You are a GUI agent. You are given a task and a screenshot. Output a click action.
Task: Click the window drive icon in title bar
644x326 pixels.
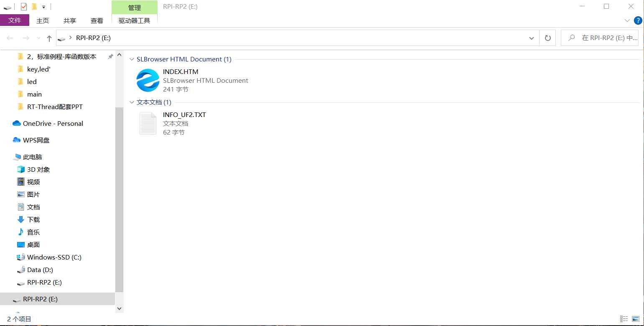7,7
